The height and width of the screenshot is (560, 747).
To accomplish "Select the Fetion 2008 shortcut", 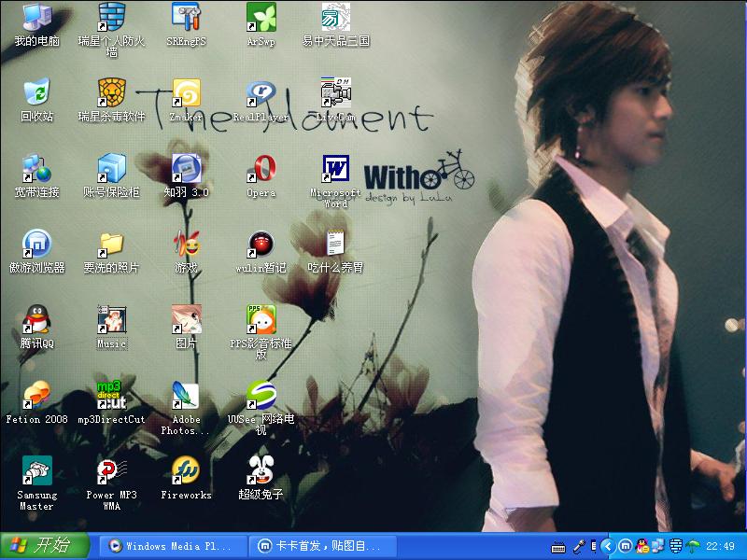I will point(36,397).
